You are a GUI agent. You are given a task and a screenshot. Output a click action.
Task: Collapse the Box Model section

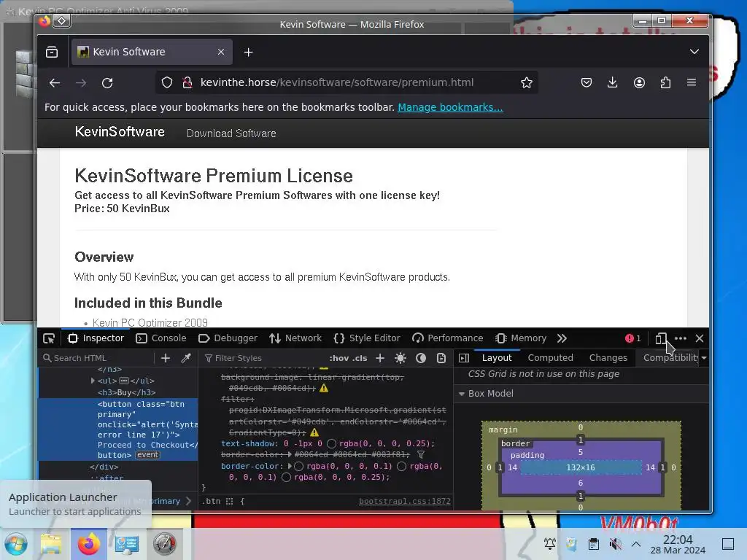coord(461,394)
